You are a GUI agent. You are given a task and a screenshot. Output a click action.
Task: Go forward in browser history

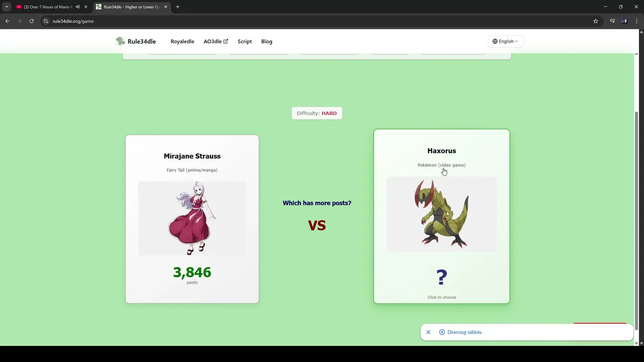click(19, 21)
